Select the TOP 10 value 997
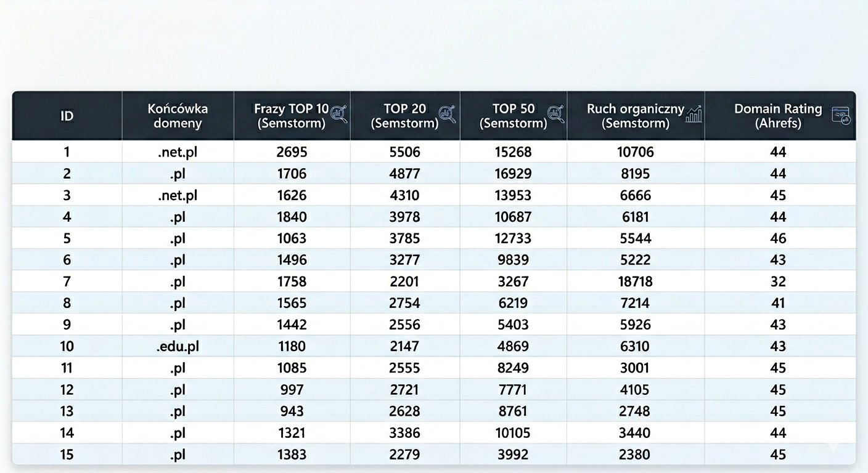Image resolution: width=868 pixels, height=473 pixels. [292, 390]
